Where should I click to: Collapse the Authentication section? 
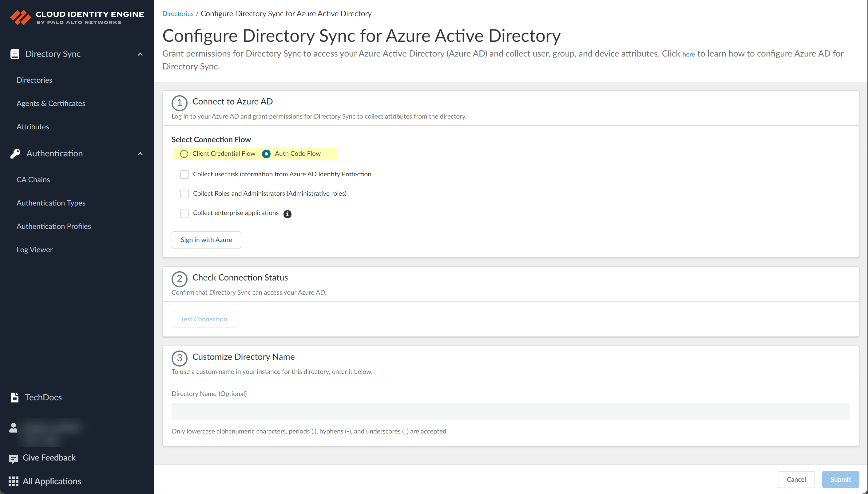click(x=140, y=153)
